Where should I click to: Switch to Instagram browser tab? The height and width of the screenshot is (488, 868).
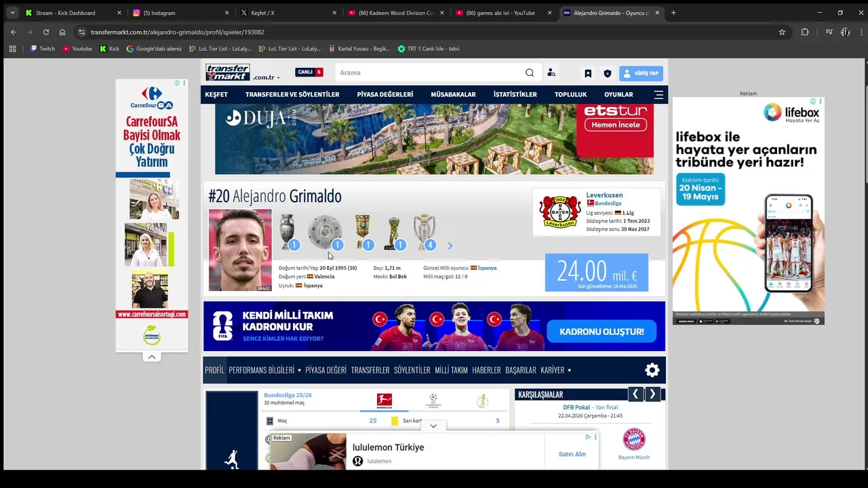point(180,13)
